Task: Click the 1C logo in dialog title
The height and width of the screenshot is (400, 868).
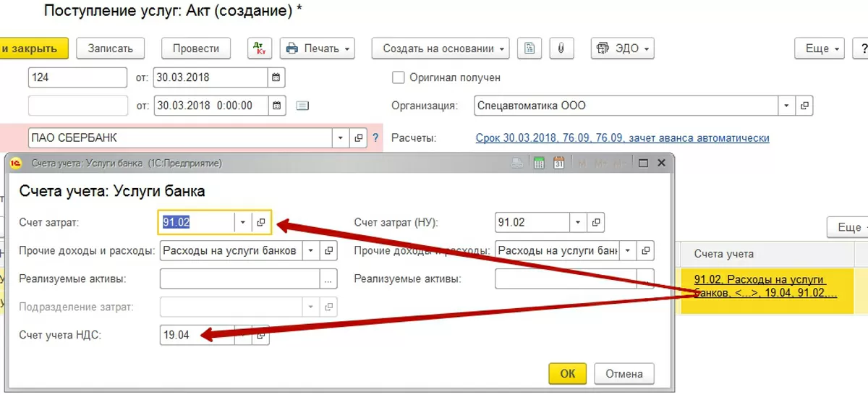Action: (15, 163)
